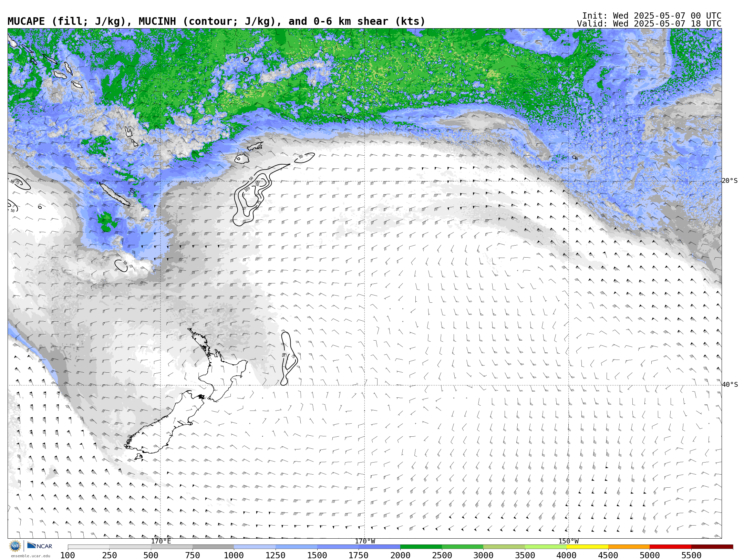Pick the pale blue 1000–1250 colorbar swatch
This screenshot has height=560, width=744.
255,547
